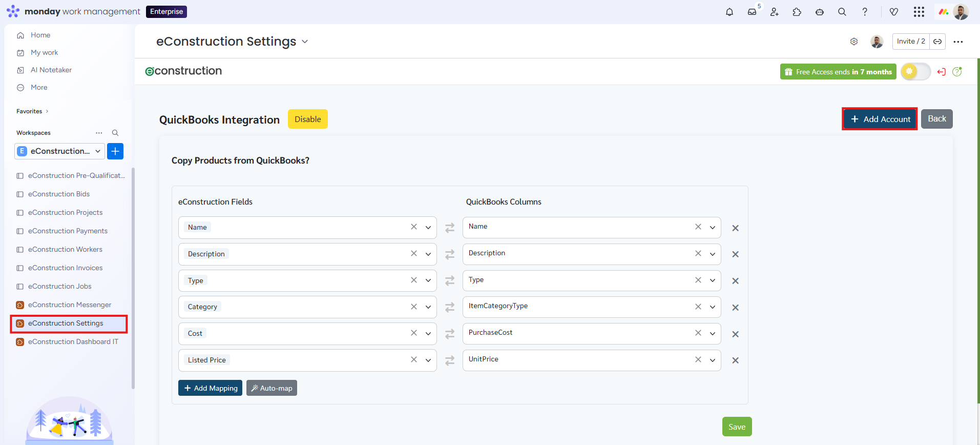Swap direction icon for the Name mapping
Image resolution: width=980 pixels, height=445 pixels.
450,228
